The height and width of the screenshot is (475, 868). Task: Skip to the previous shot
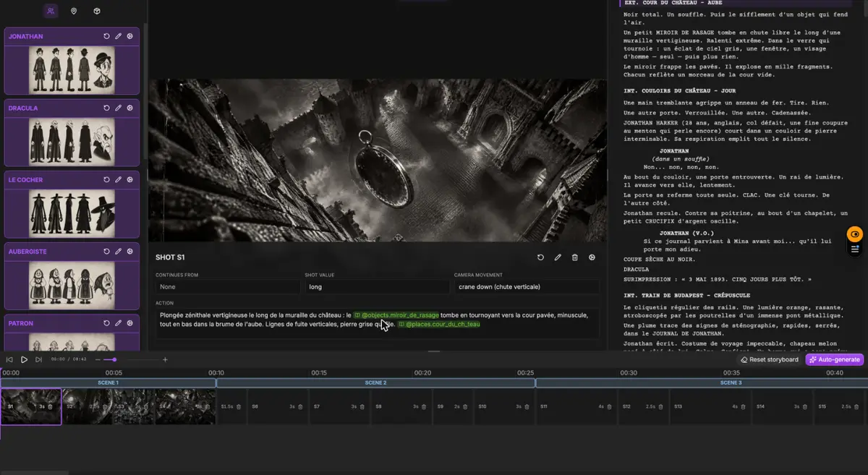(10, 359)
